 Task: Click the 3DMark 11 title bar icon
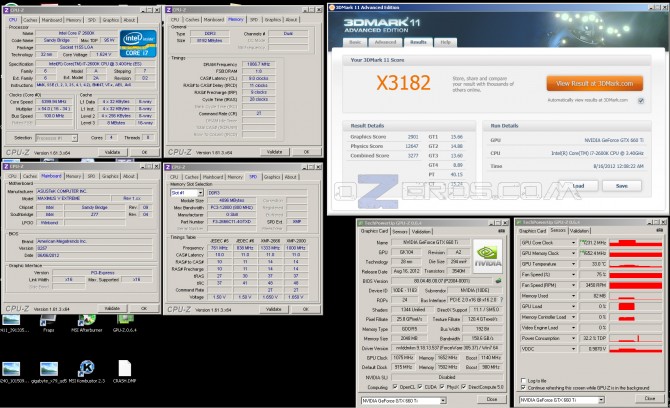[x=332, y=7]
